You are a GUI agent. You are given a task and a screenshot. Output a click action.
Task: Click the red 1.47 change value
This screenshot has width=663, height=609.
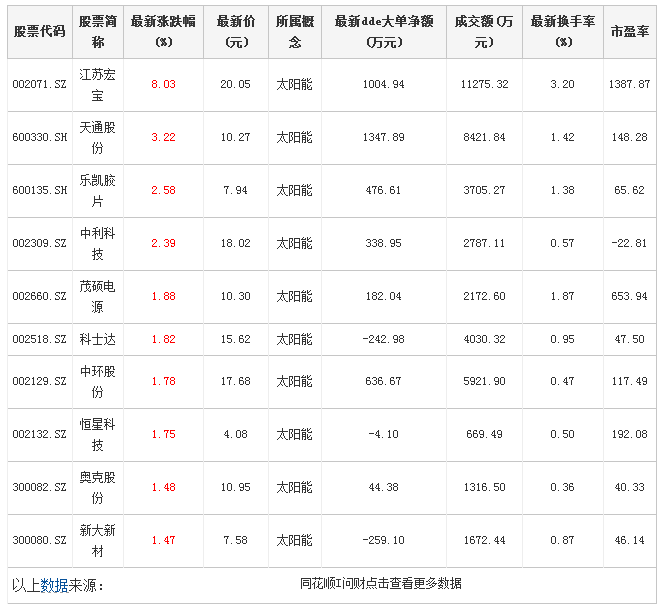tap(163, 540)
